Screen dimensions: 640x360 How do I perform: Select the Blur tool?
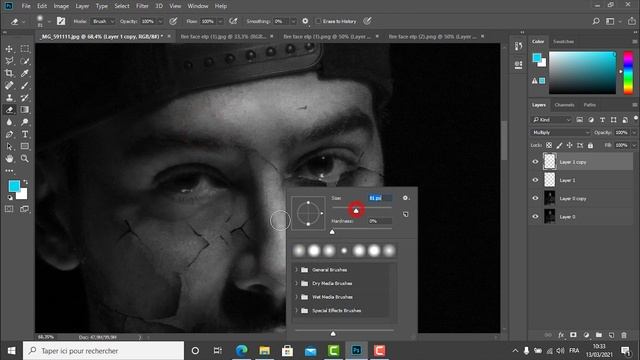click(x=9, y=122)
